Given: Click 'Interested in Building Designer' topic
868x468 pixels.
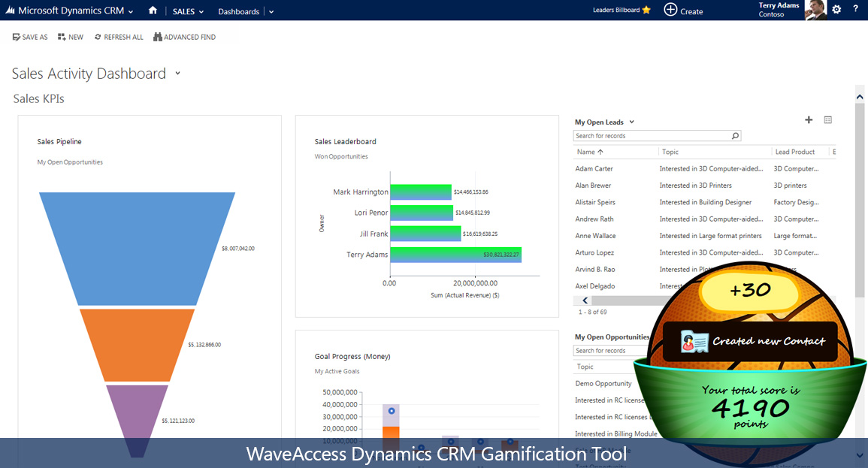Looking at the screenshot, I should [x=705, y=203].
